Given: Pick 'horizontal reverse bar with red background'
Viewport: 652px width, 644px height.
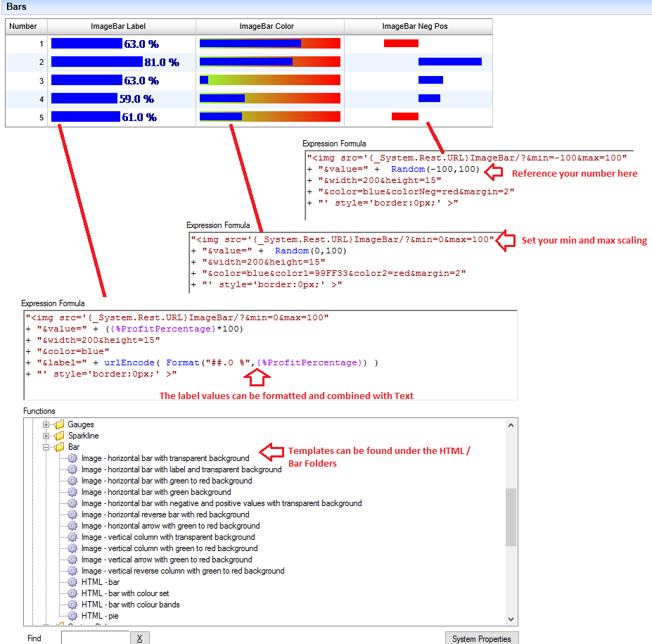Looking at the screenshot, I should tap(165, 514).
